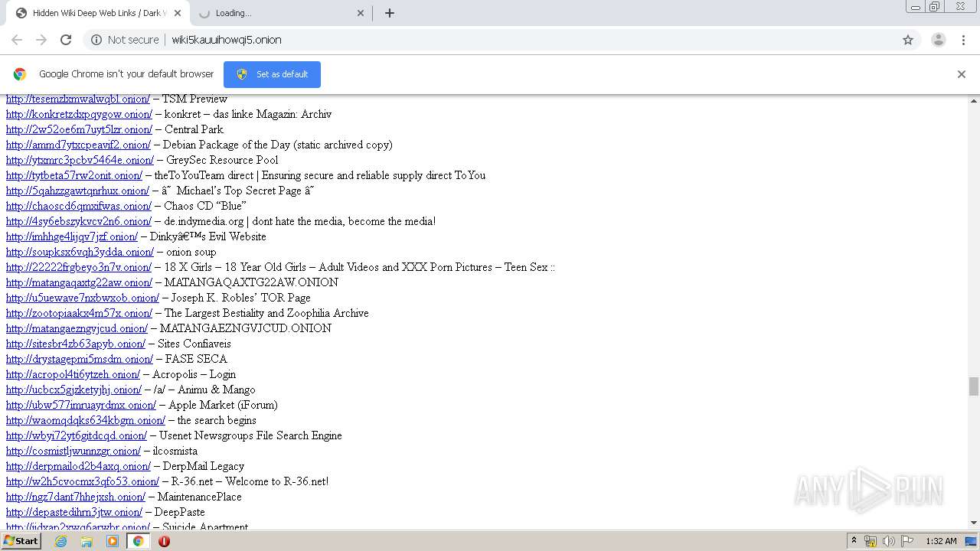The height and width of the screenshot is (551, 980).
Task: Dismiss the default browser notification bar
Action: click(x=962, y=74)
